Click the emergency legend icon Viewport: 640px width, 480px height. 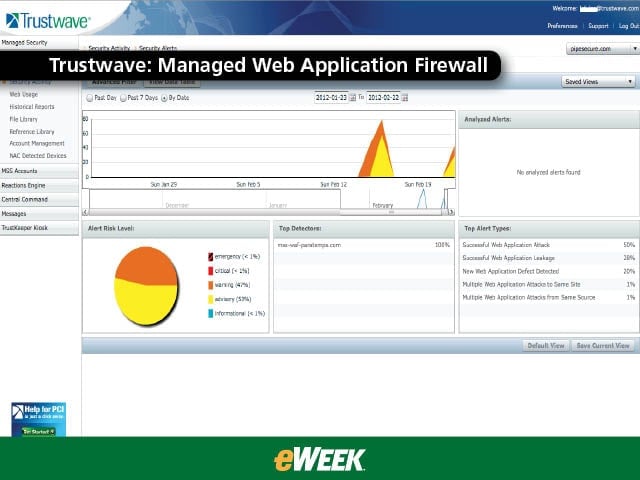[211, 257]
